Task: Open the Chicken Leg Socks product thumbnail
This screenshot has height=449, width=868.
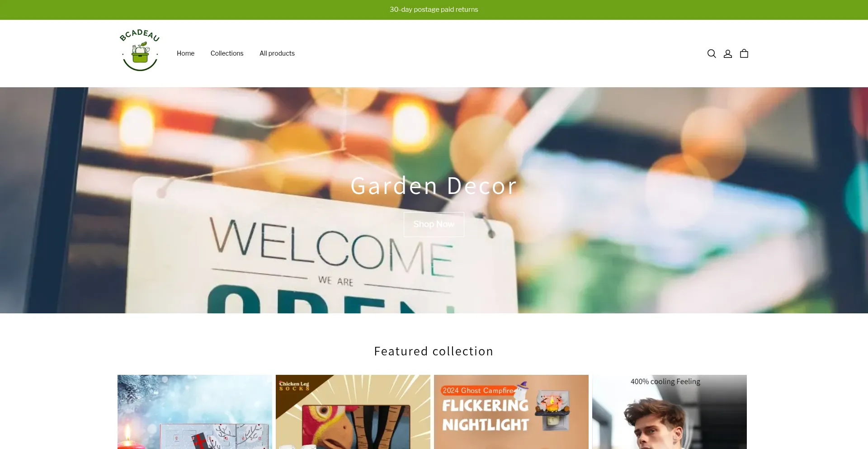Action: pyautogui.click(x=353, y=412)
